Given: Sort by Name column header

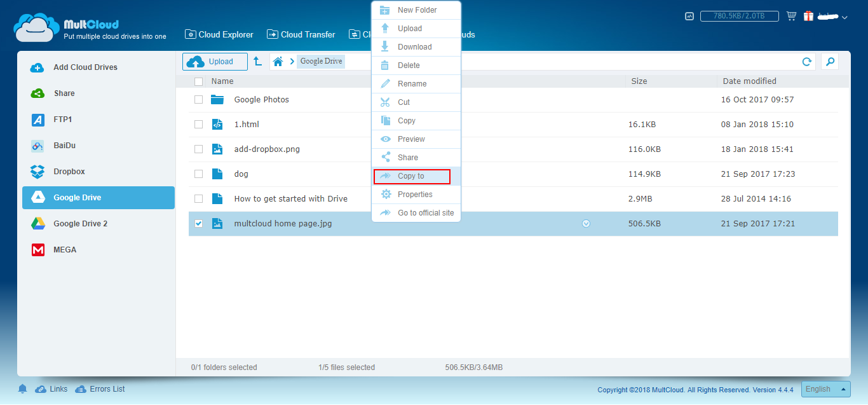Looking at the screenshot, I should 222,81.
